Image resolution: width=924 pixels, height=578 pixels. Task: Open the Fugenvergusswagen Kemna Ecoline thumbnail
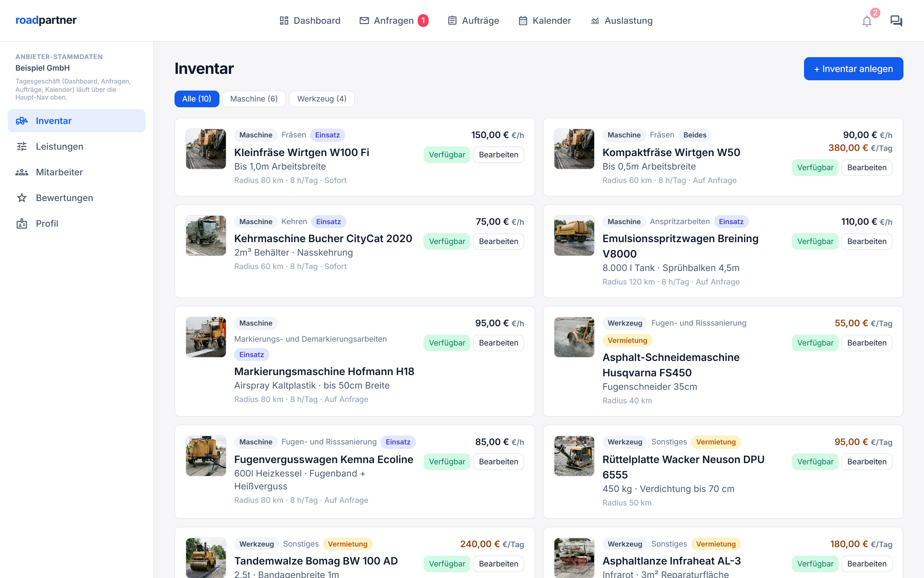[206, 456]
